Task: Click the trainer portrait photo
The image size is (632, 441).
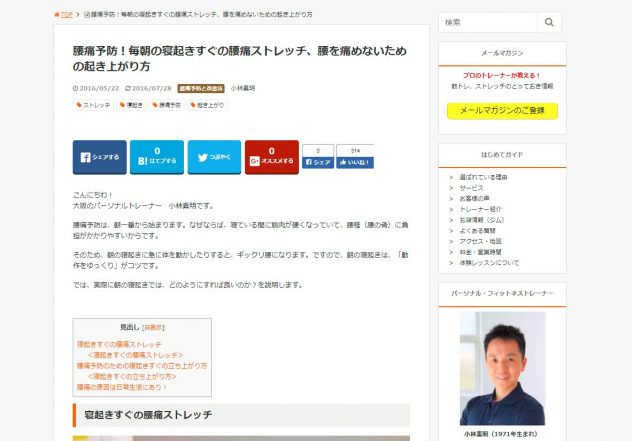Action: [x=502, y=368]
